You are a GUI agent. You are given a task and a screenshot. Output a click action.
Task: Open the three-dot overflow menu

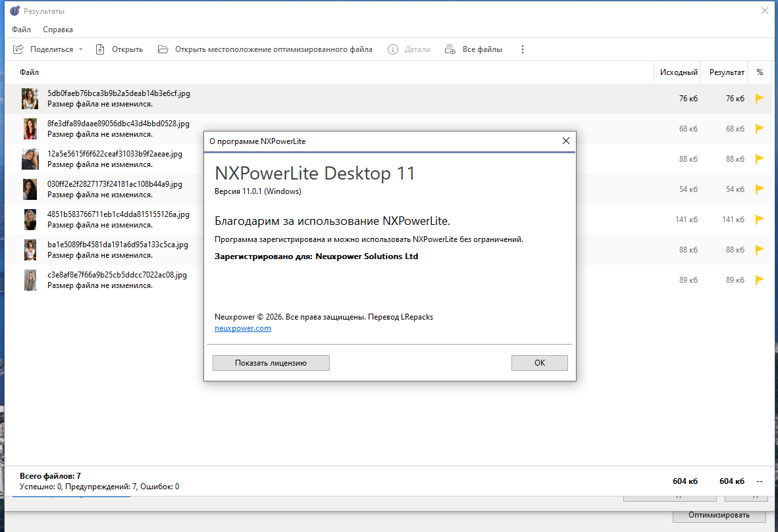click(523, 49)
